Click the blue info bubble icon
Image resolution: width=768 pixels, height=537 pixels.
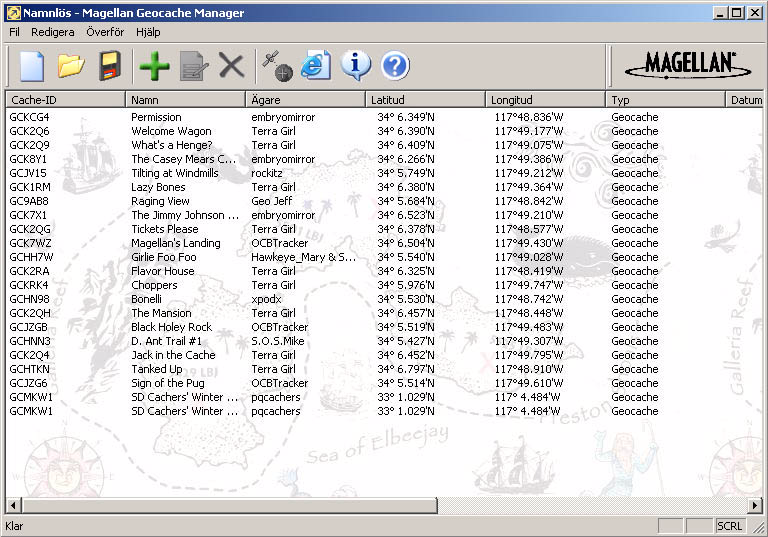click(x=356, y=66)
